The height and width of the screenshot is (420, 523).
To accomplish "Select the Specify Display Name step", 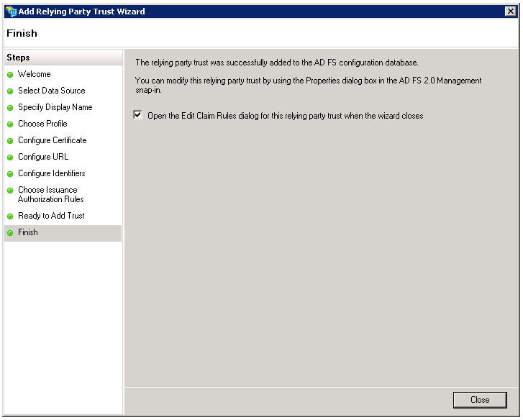I will pyautogui.click(x=55, y=107).
